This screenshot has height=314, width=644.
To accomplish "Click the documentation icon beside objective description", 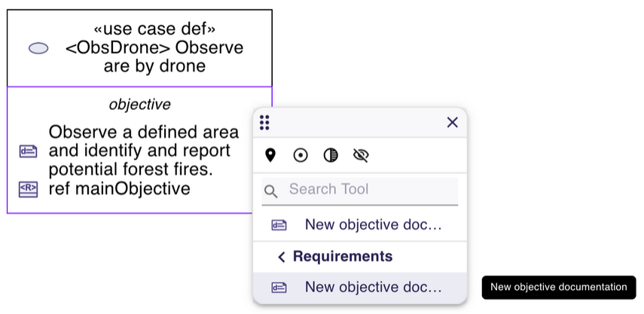I will 28,151.
